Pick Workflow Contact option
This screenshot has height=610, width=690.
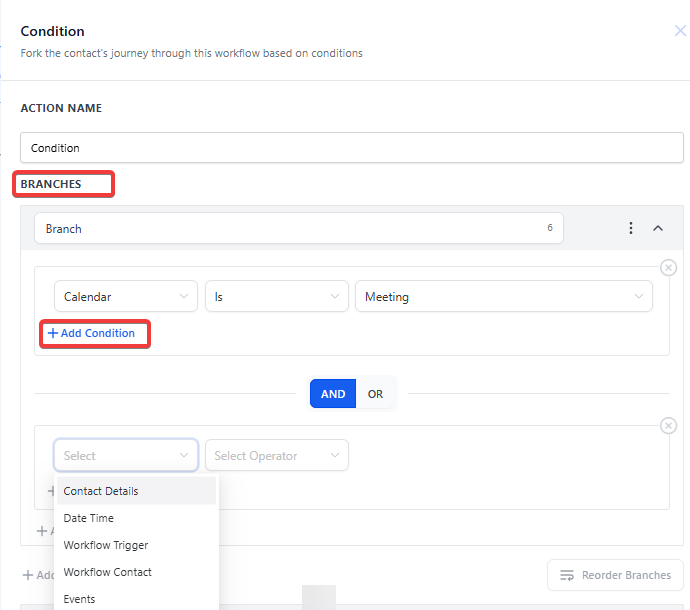click(108, 572)
